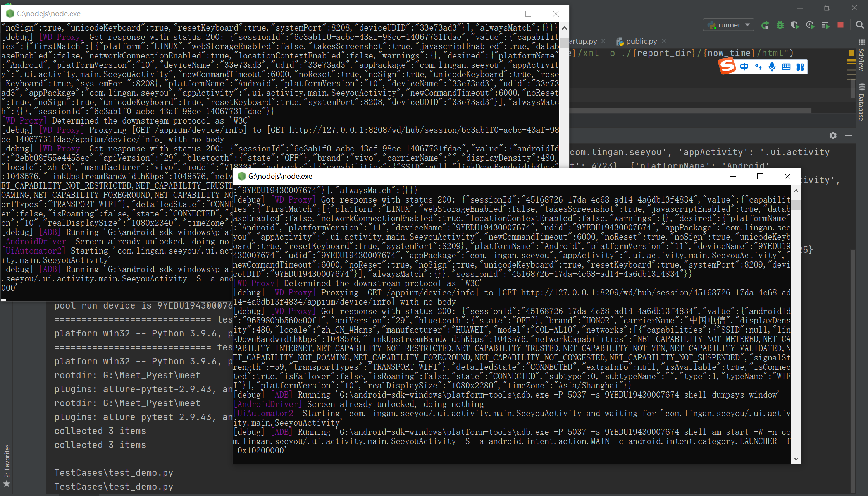This screenshot has height=496, width=868.
Task: Minimize the front node.exe console window
Action: click(x=733, y=176)
